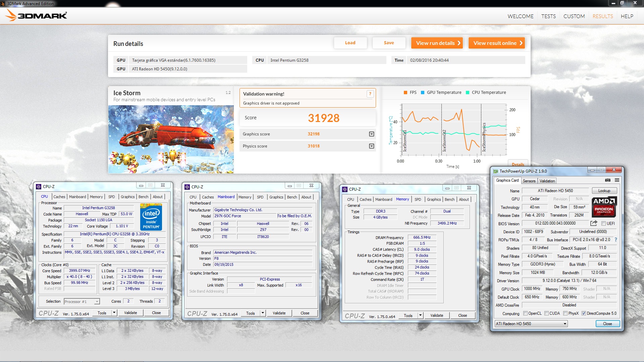The height and width of the screenshot is (362, 644).
Task: Switch to the Sensors tab in GPU-Z
Action: click(x=529, y=181)
